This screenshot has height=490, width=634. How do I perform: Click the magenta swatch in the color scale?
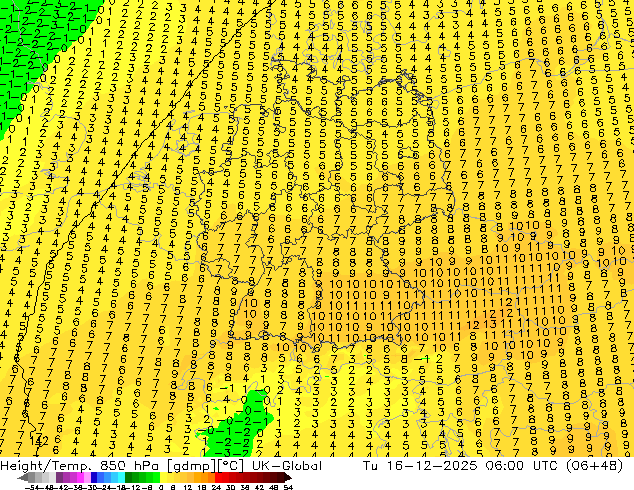[x=80, y=477]
